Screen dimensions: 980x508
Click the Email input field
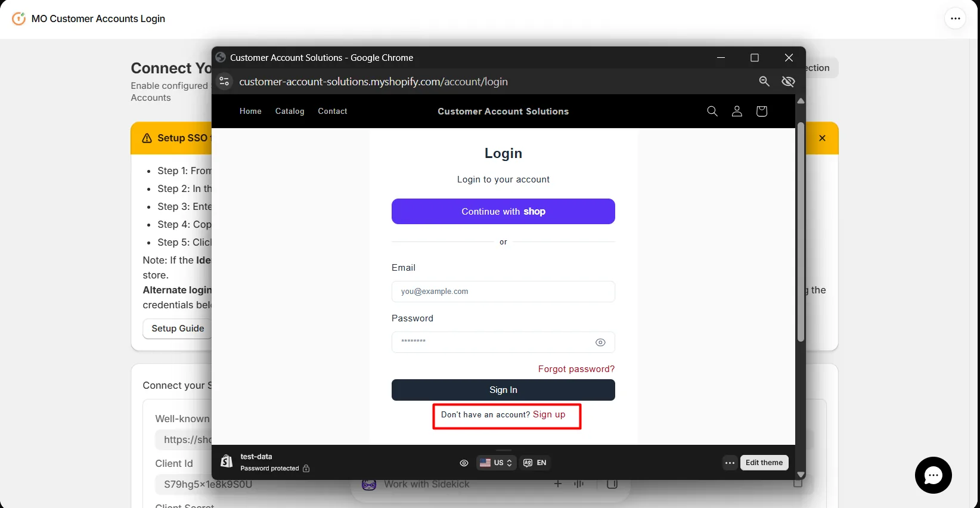click(x=503, y=292)
